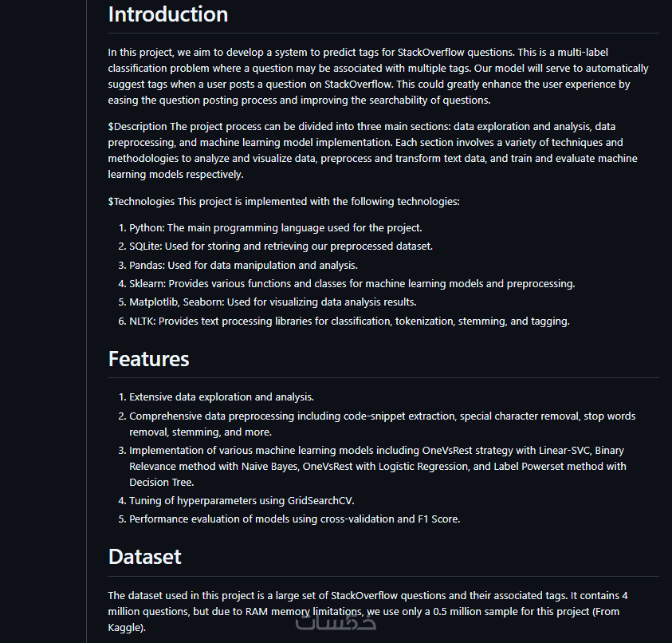Click the cross-validation and F1 Score item

[295, 519]
